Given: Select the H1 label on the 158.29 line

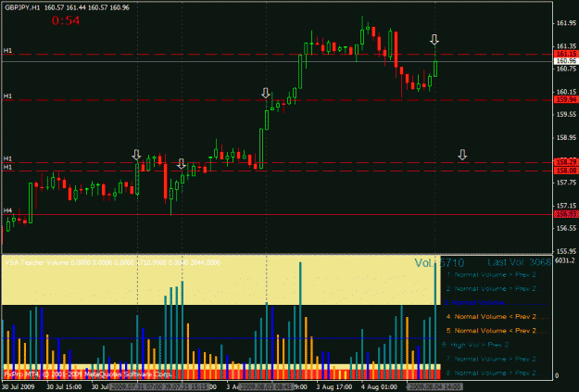Looking at the screenshot, I should click(7, 158).
